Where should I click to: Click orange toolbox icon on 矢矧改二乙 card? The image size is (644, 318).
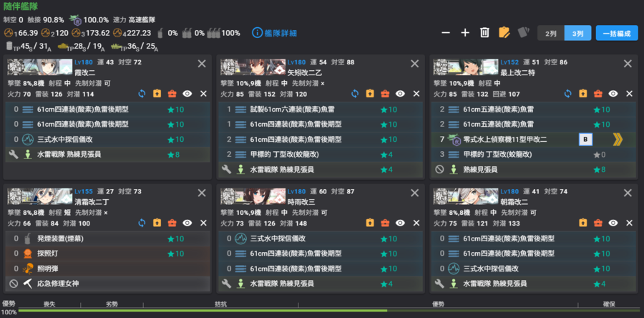coord(385,94)
